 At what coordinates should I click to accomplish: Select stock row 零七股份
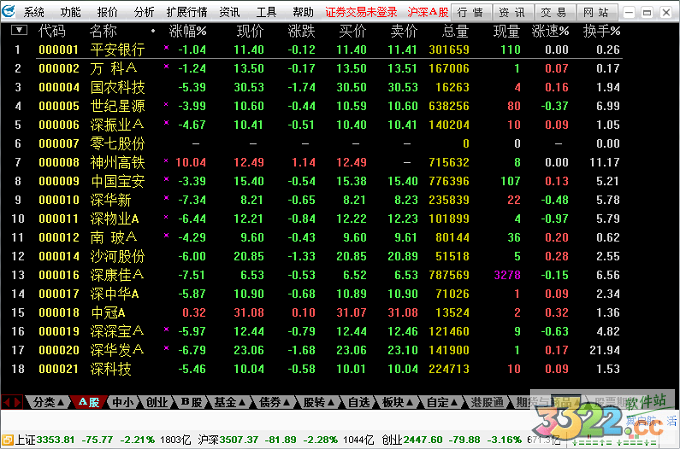click(317, 143)
